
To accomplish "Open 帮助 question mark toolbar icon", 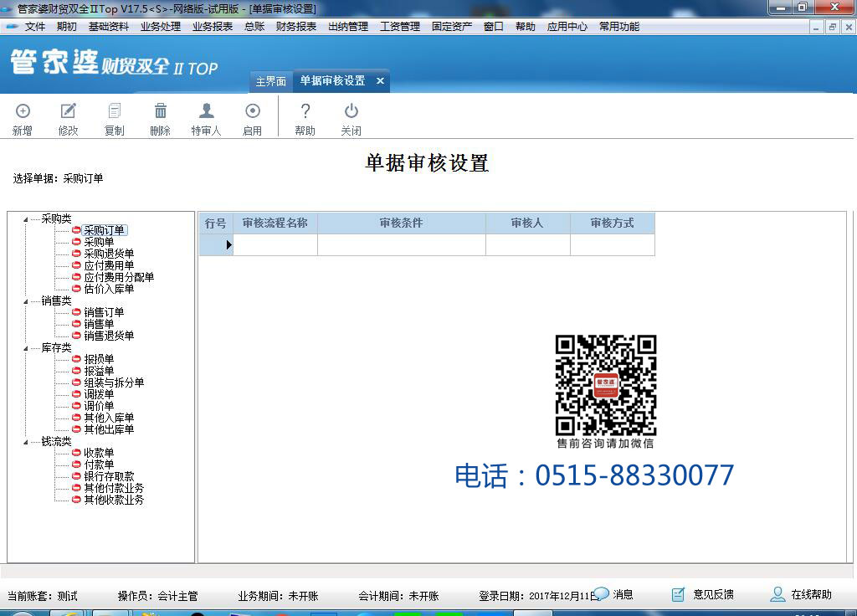I will coord(305,111).
